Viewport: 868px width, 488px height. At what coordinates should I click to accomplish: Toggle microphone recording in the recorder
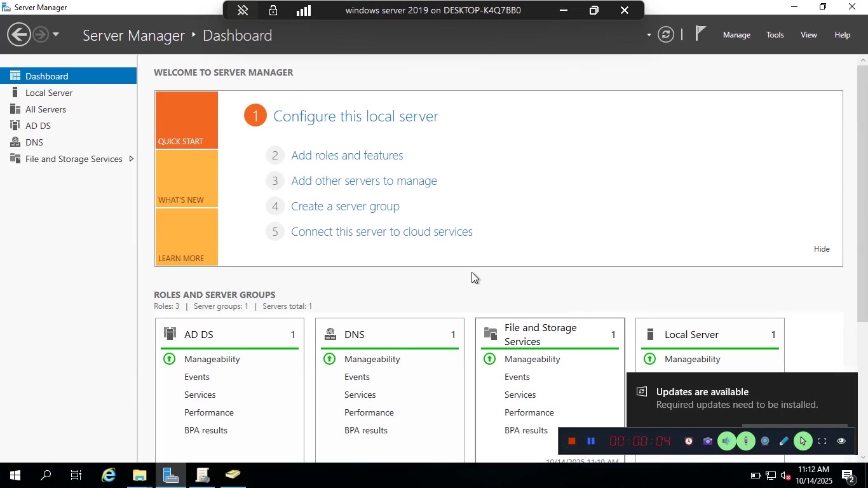pyautogui.click(x=746, y=441)
